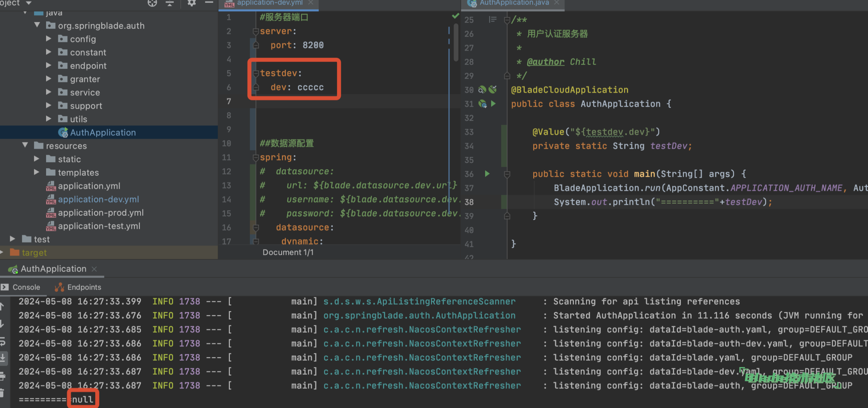Click the @author Javadoc tag link

(x=545, y=62)
